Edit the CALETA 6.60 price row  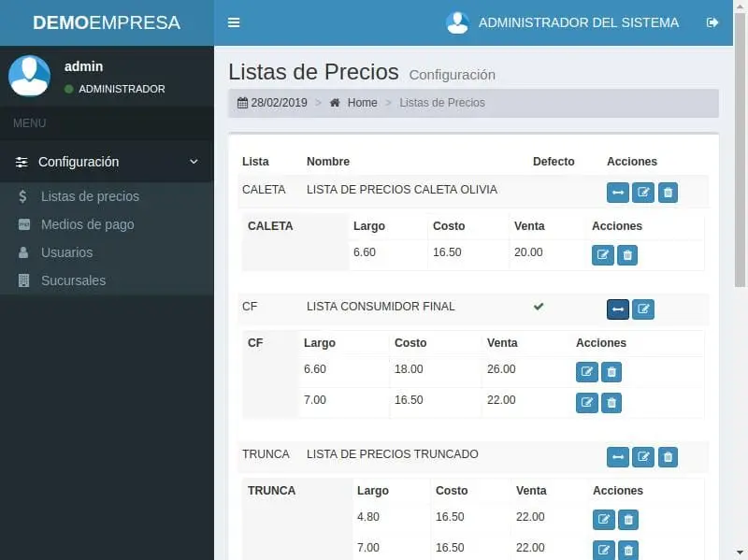point(603,254)
